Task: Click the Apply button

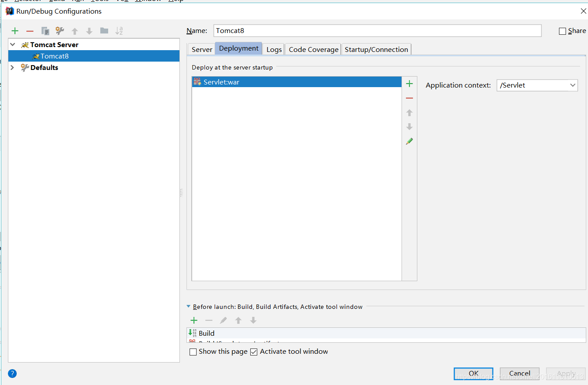Action: (x=566, y=374)
